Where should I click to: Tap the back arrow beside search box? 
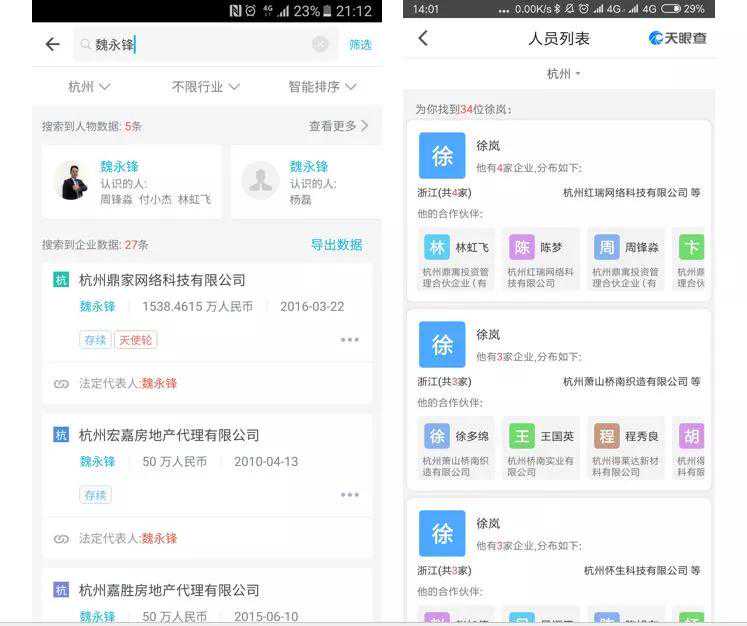(x=52, y=44)
